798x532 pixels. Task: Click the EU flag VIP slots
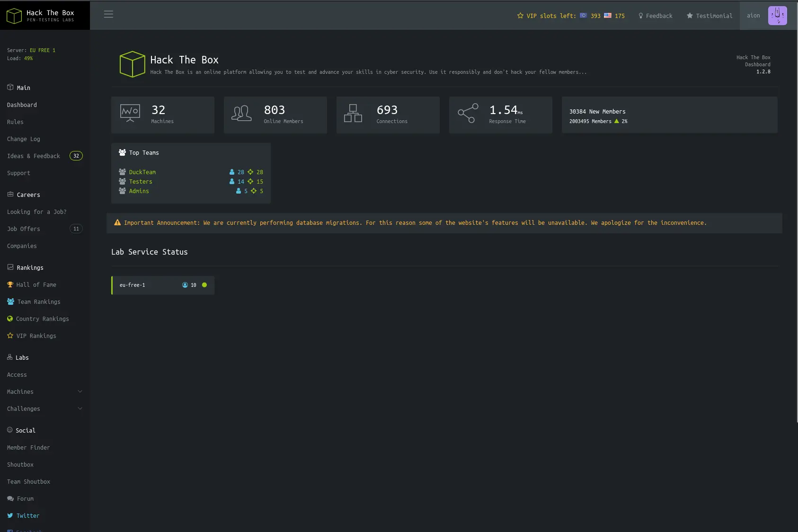point(584,16)
